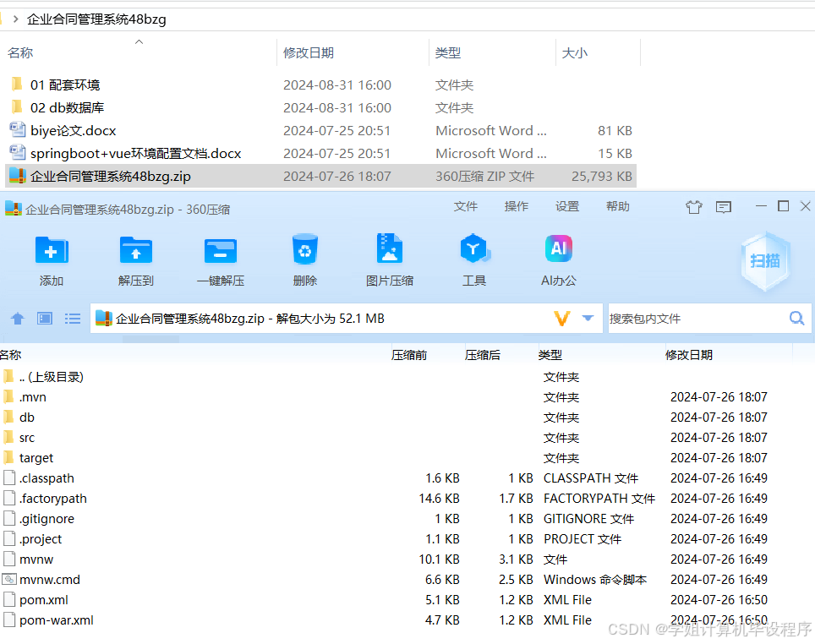The image size is (815, 644).
Task: Click the mvnw.cmd file icon
Action: pyautogui.click(x=9, y=579)
